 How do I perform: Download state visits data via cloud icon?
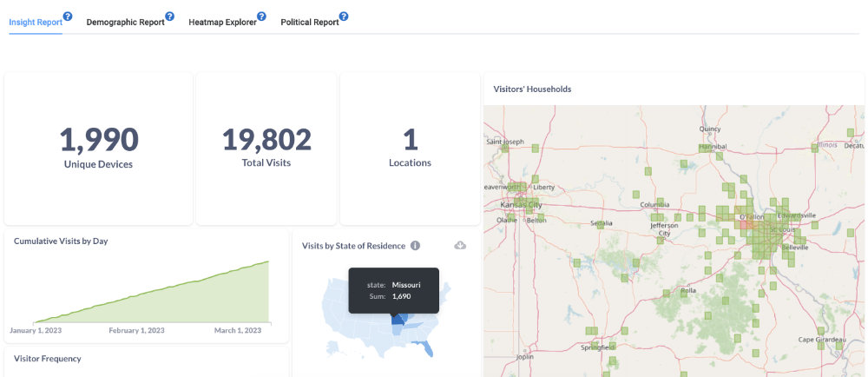460,246
